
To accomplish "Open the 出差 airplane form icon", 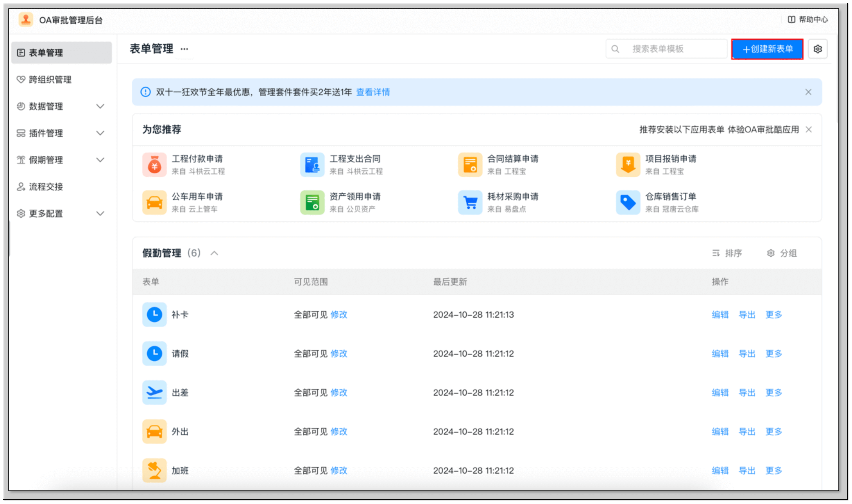I will 154,392.
